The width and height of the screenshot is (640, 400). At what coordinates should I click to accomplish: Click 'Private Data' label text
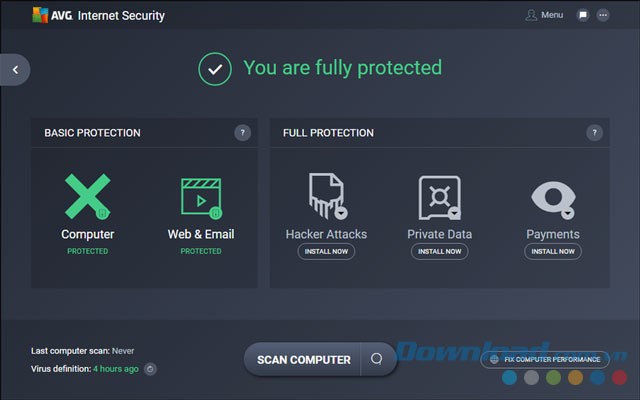click(440, 234)
